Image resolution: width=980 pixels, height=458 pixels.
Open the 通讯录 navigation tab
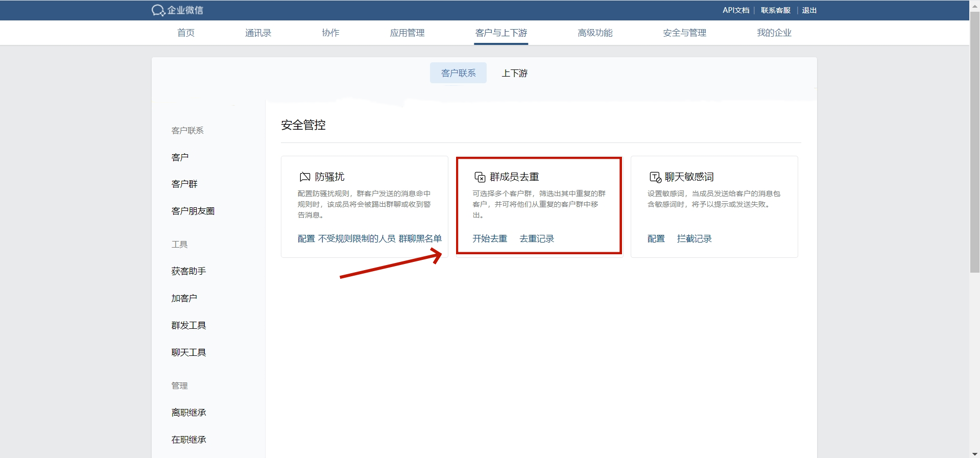258,33
